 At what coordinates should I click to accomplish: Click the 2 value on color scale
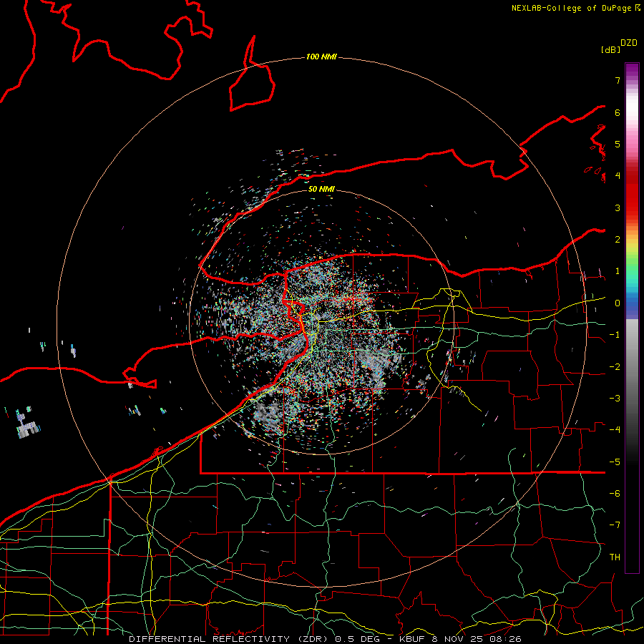pyautogui.click(x=618, y=240)
